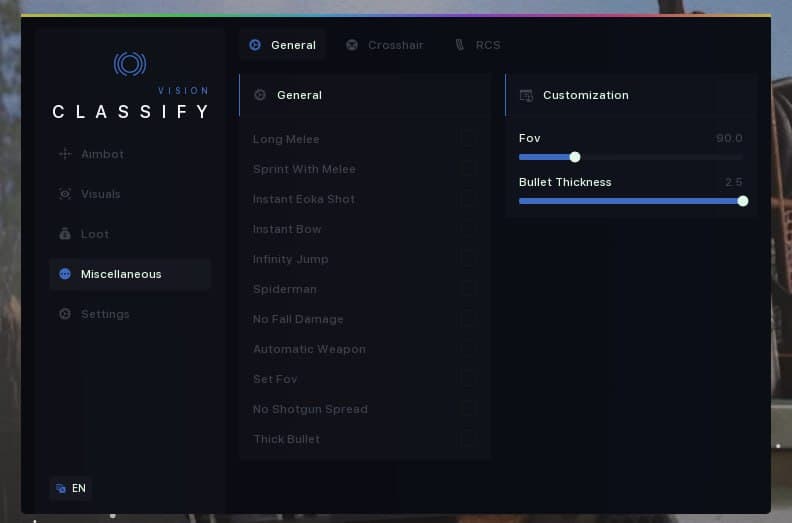Go to the Loot section label
792x523 pixels.
95,234
